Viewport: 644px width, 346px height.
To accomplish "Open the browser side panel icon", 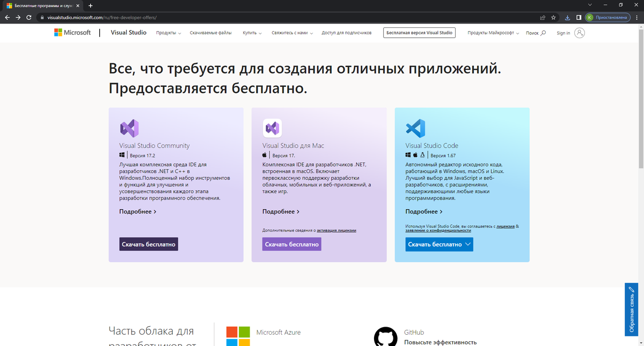I will pyautogui.click(x=579, y=17).
